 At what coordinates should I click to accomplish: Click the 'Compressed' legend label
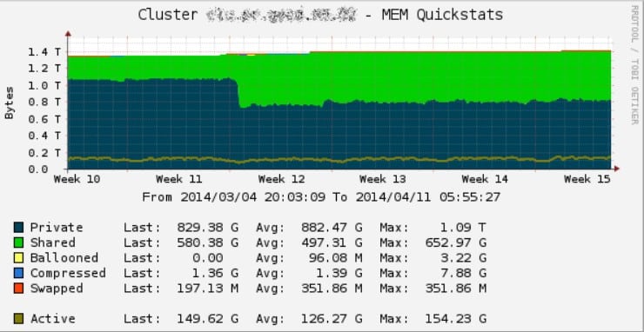click(68, 273)
